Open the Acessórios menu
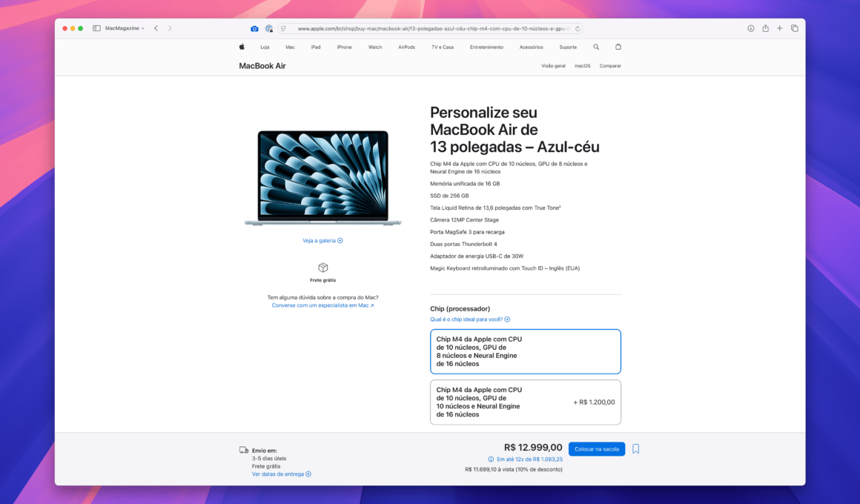Screen dimensions: 860x504 (x=532, y=47)
